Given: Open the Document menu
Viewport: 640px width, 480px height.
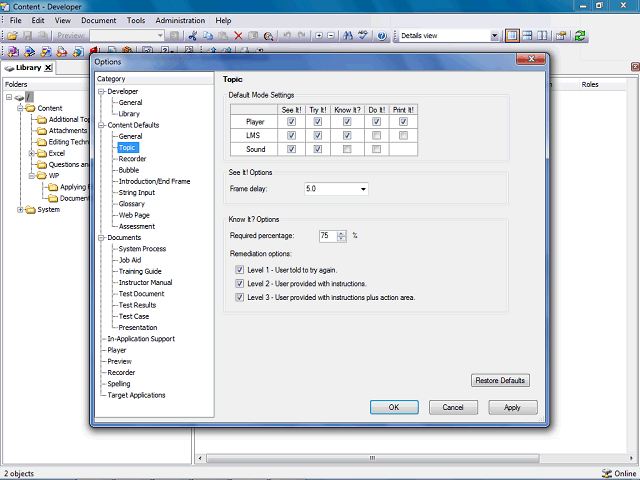Looking at the screenshot, I should point(98,20).
